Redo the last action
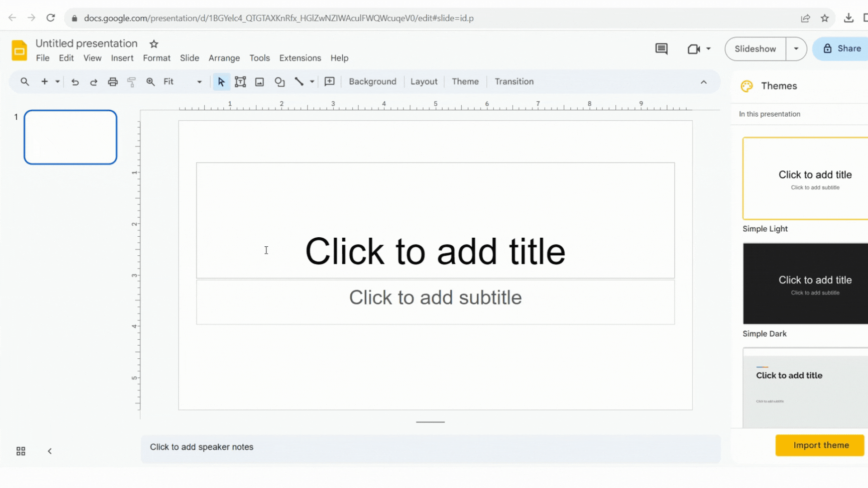 [94, 82]
